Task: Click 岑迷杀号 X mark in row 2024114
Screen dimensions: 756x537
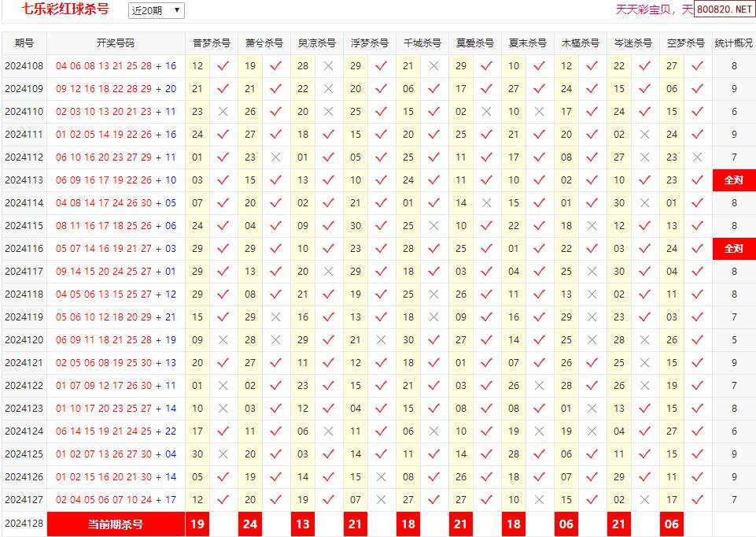Action: pyautogui.click(x=644, y=203)
